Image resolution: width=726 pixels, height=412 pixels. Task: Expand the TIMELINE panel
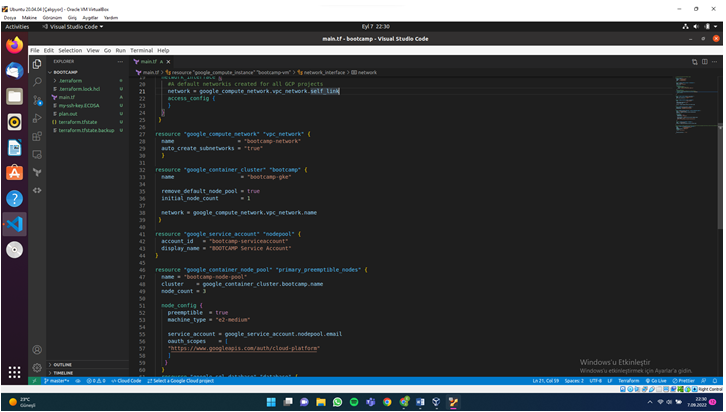tap(88, 373)
